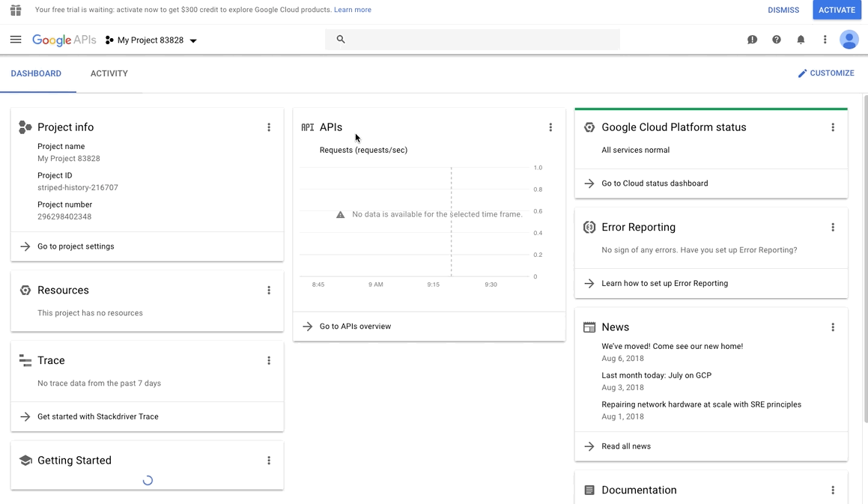Click the No data is available message

pos(437,214)
